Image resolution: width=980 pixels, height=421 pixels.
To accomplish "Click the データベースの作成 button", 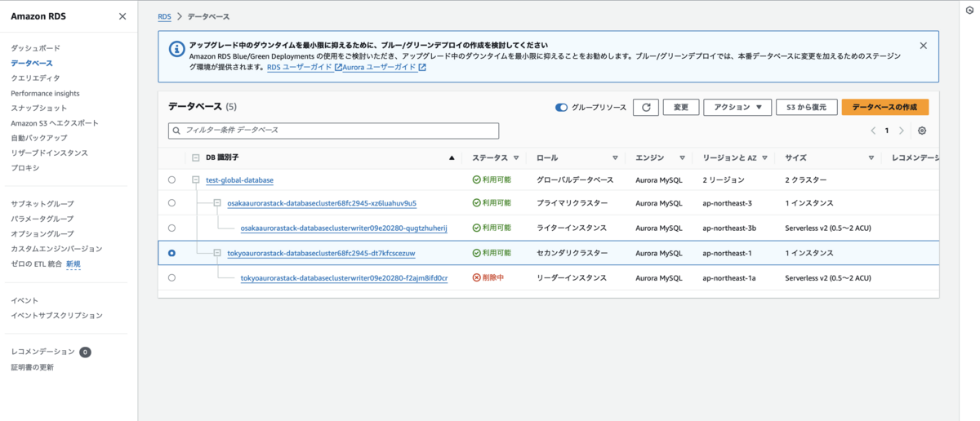I will coord(884,107).
